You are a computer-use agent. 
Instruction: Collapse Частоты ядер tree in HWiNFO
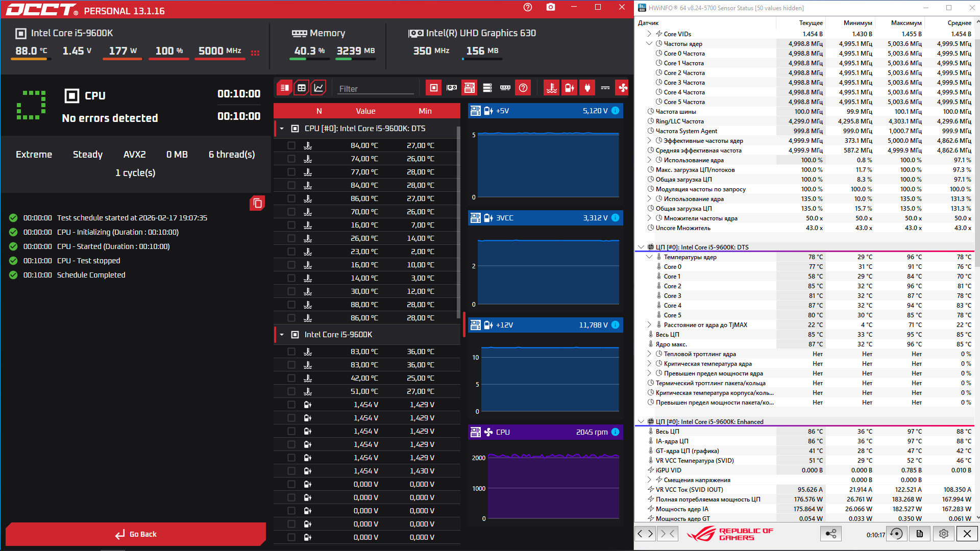click(649, 44)
